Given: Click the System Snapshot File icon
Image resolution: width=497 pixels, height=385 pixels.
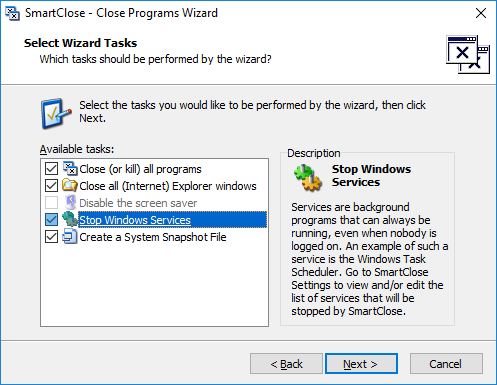Looking at the screenshot, I should [70, 237].
